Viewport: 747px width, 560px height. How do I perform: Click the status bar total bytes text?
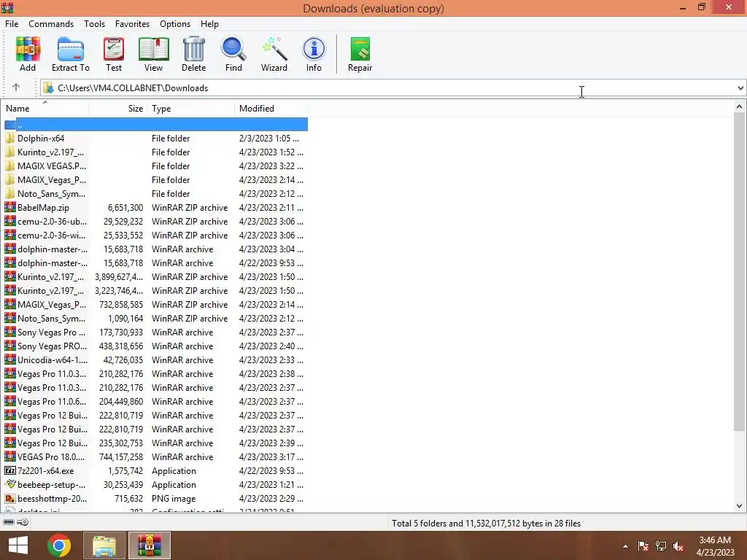tap(486, 523)
